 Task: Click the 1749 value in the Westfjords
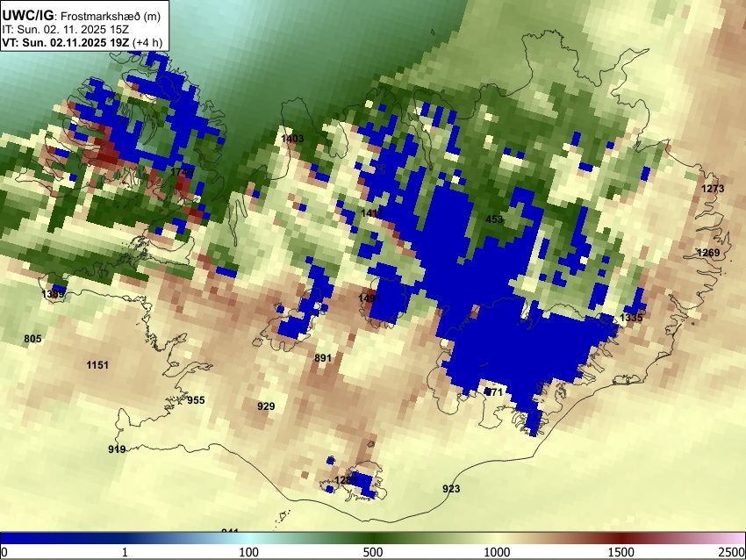[x=183, y=172]
